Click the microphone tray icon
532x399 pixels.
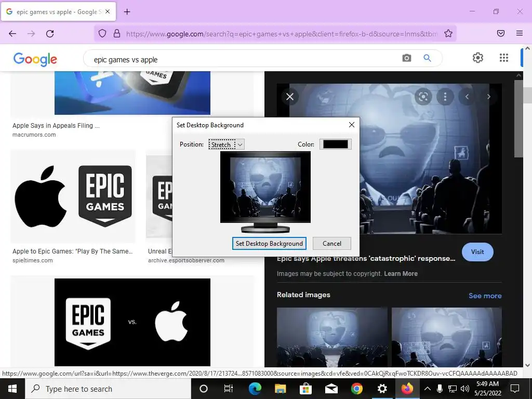pos(440,389)
